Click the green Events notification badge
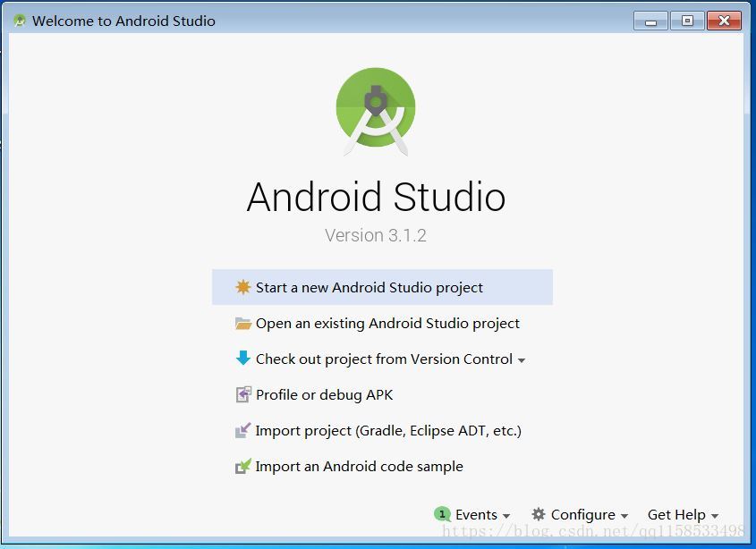The width and height of the screenshot is (756, 549). (x=442, y=514)
